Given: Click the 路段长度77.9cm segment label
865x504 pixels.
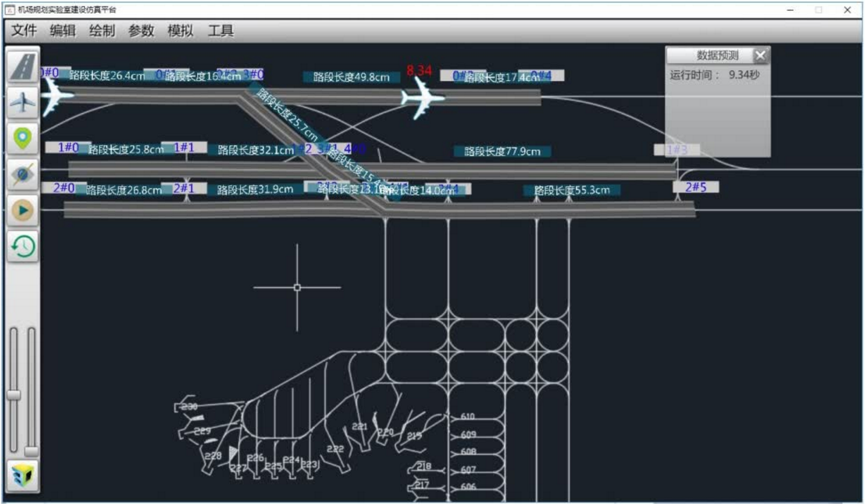Looking at the screenshot, I should point(502,151).
